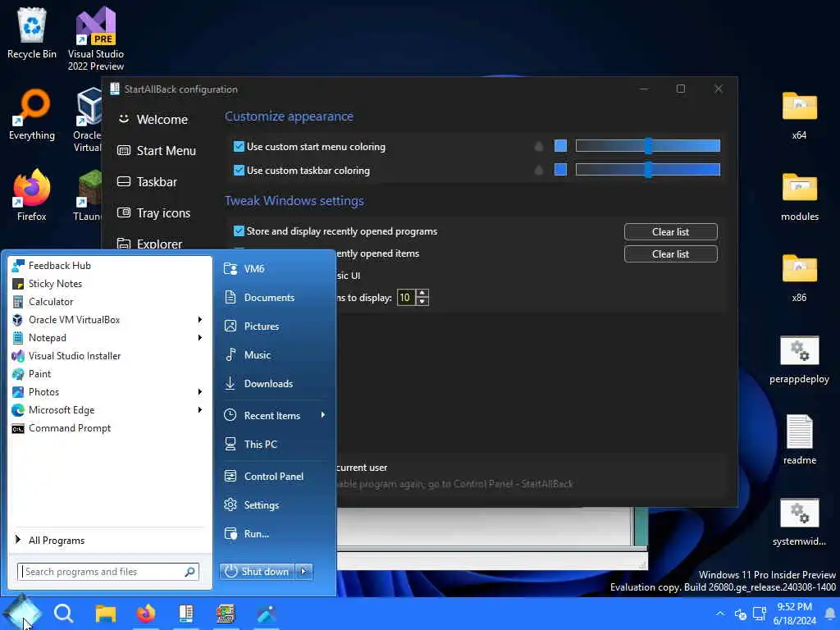840x630 pixels.
Task: Open Feedback Hub from start menu
Action: (59, 266)
